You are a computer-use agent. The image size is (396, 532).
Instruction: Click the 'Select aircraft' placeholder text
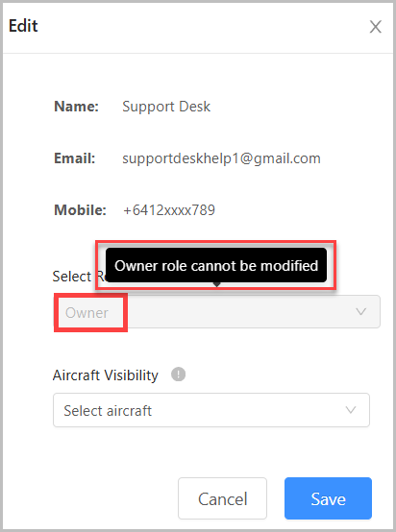[x=108, y=411]
